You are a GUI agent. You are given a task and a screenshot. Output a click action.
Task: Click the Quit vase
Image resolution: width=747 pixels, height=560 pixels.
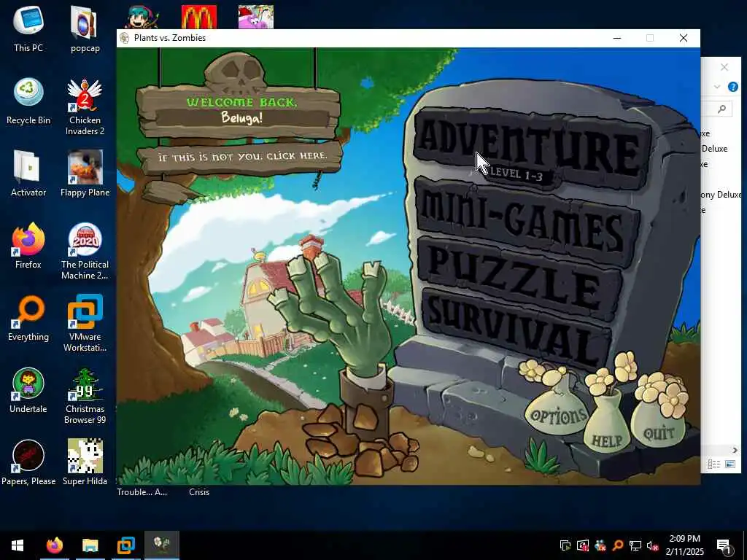659,432
